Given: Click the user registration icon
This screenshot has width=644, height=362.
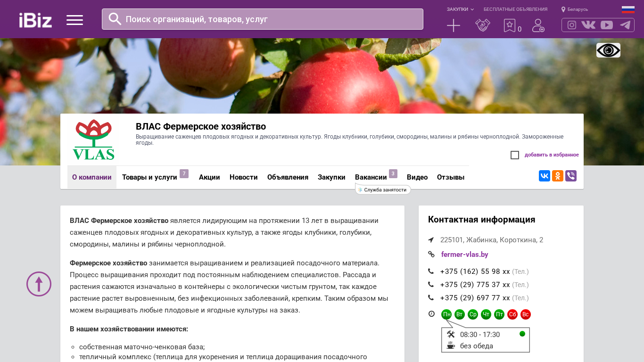Looking at the screenshot, I should click(538, 25).
